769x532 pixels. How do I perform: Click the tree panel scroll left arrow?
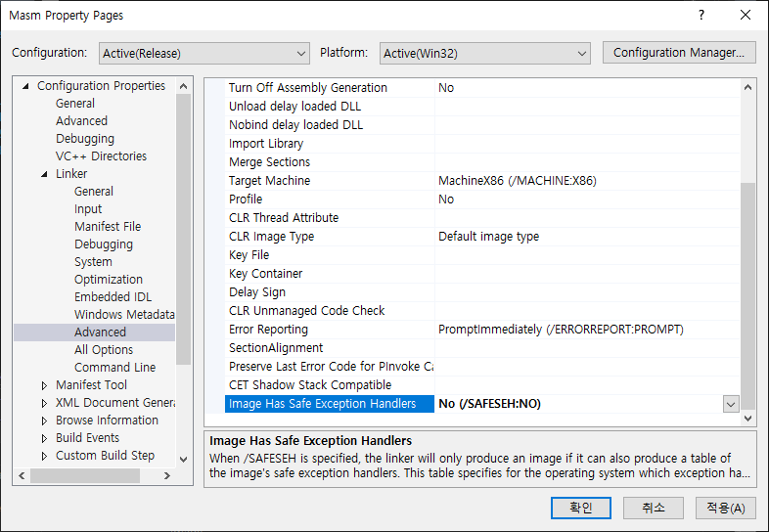tap(22, 475)
